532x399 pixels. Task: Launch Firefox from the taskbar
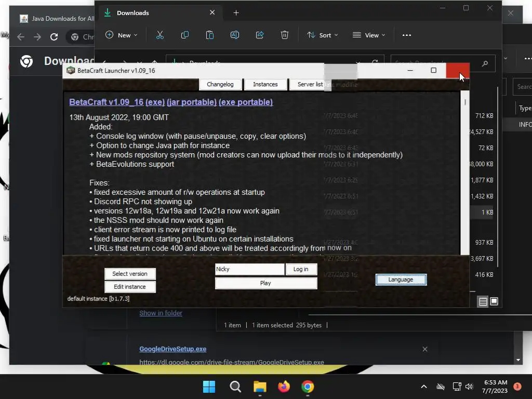coord(284,387)
